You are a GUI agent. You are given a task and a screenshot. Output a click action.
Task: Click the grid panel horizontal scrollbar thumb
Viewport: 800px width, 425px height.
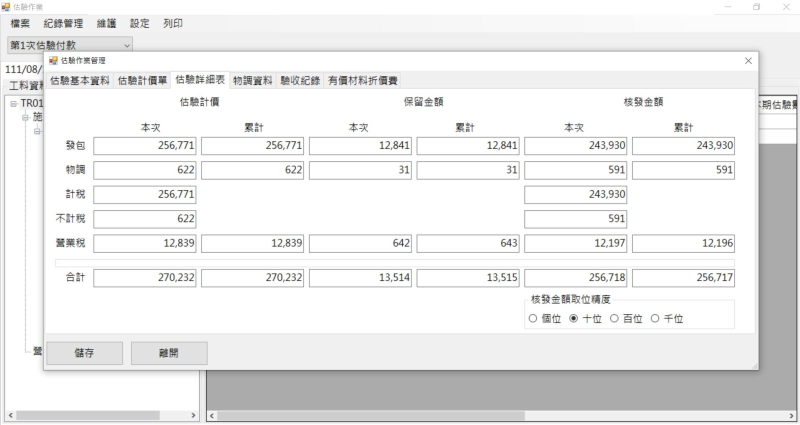(x=371, y=416)
